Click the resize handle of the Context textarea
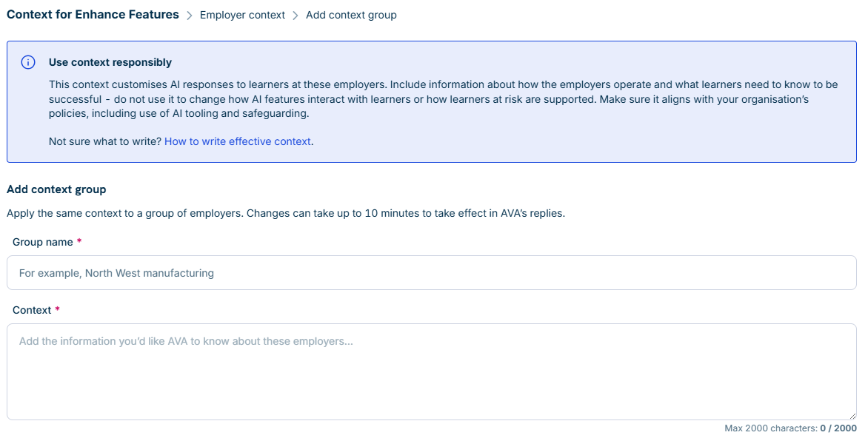868x438 pixels. click(x=852, y=415)
